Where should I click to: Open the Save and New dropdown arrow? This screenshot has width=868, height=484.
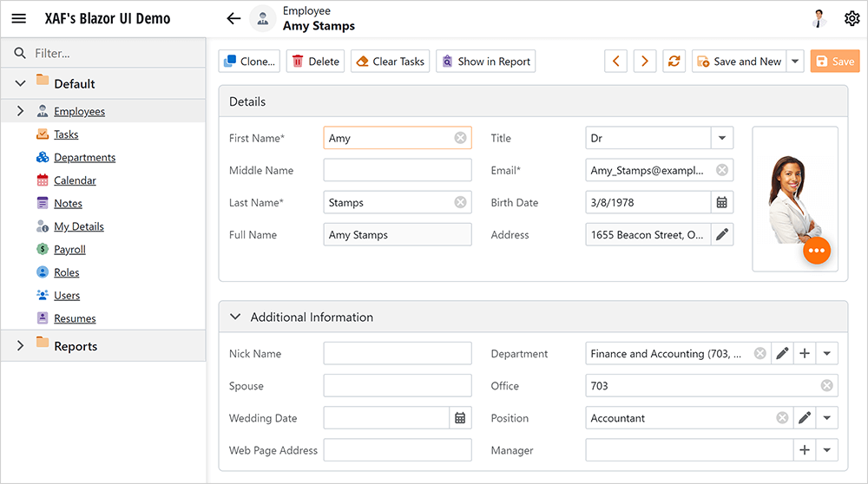(795, 62)
